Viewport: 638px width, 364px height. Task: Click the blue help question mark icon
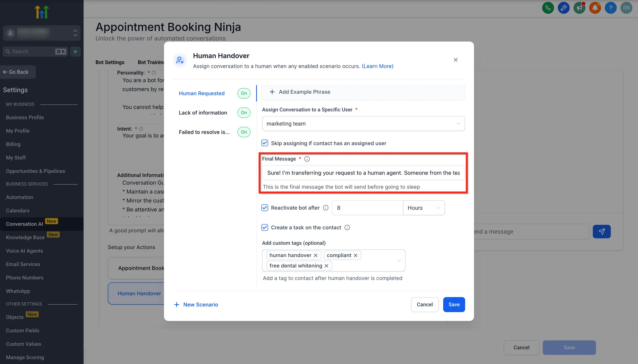(x=610, y=8)
